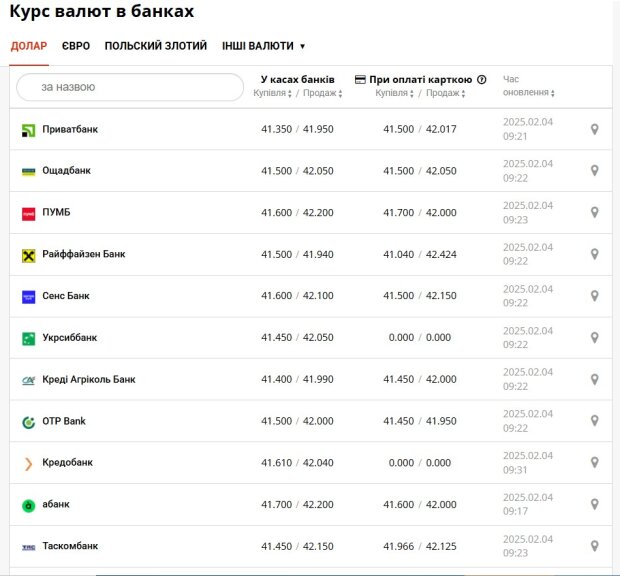
Task: Open location pin for Ощадбанк row
Action: pos(594,171)
